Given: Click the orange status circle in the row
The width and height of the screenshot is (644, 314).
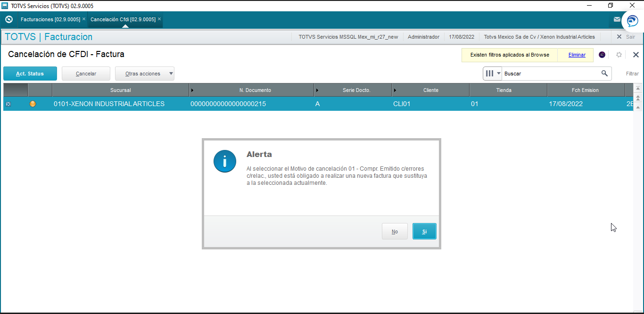Looking at the screenshot, I should coord(33,104).
